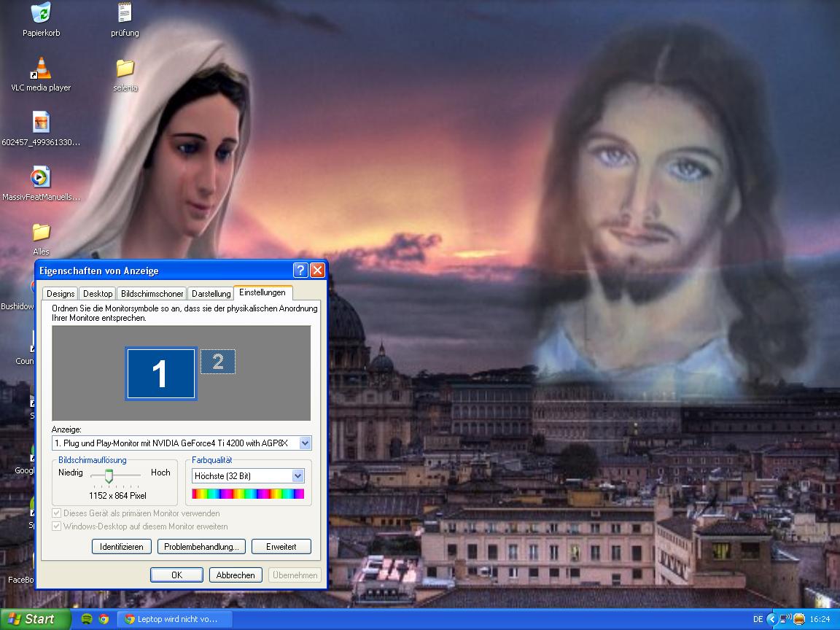
Task: Open the Darstellung tab
Action: click(x=211, y=294)
